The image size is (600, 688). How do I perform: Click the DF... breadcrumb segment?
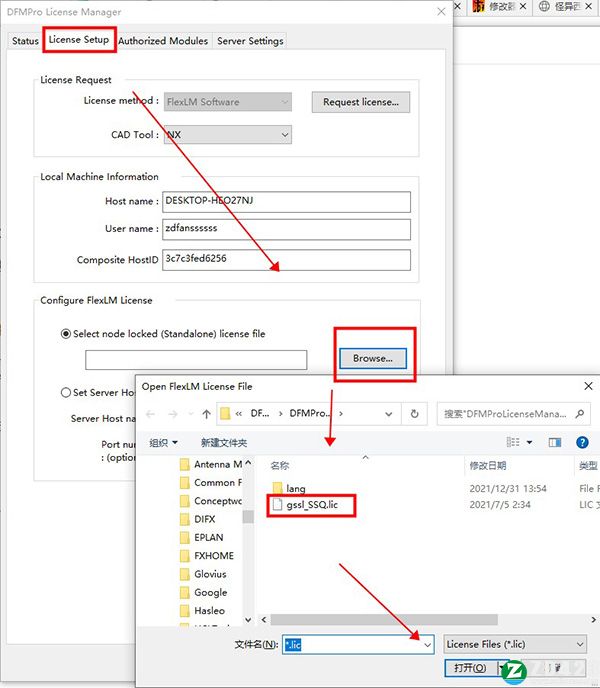pos(260,413)
